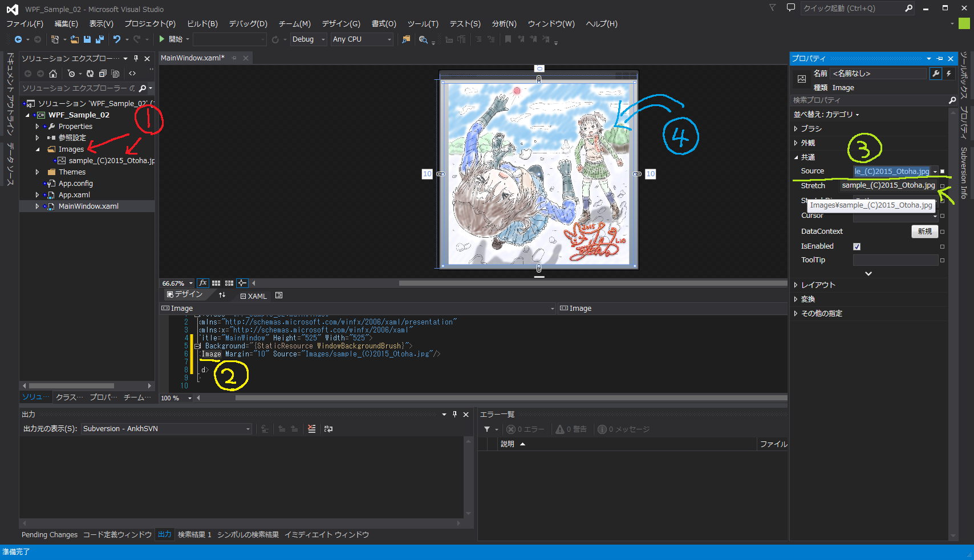
Task: Click the Open File folder toolbar icon
Action: [x=75, y=39]
